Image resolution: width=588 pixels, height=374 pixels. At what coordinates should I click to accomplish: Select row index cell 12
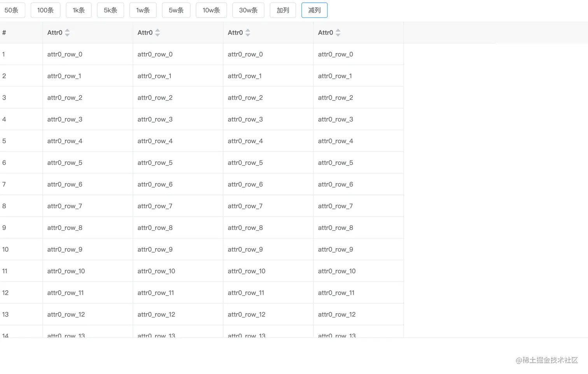point(21,293)
